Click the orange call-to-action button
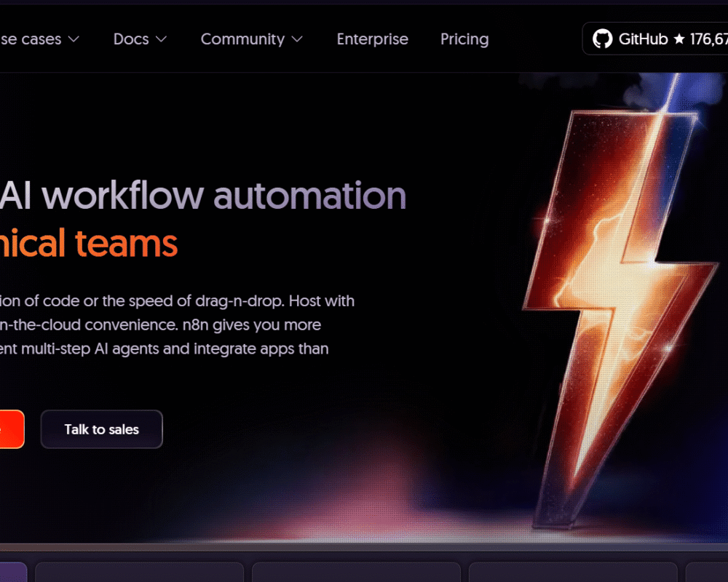 pyautogui.click(x=11, y=429)
